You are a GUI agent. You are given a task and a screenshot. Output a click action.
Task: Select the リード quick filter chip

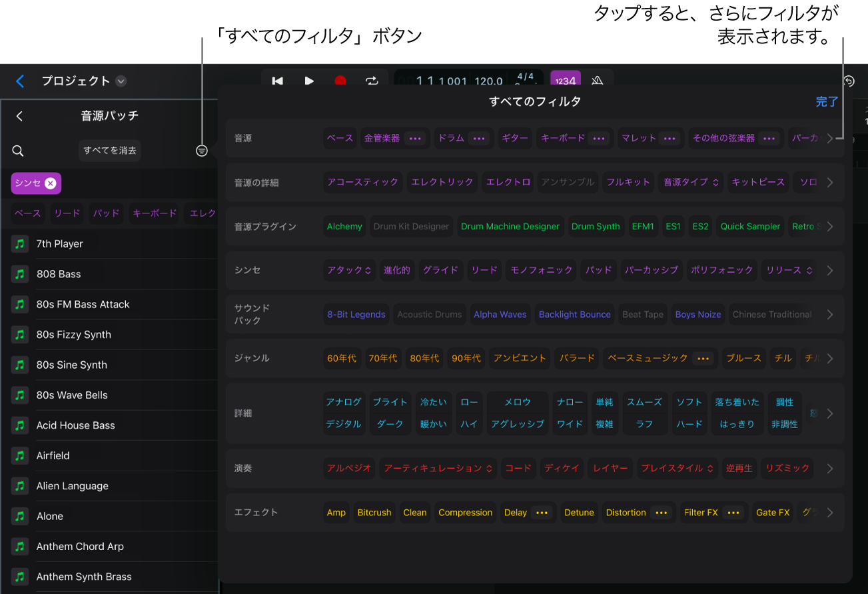tap(67, 213)
